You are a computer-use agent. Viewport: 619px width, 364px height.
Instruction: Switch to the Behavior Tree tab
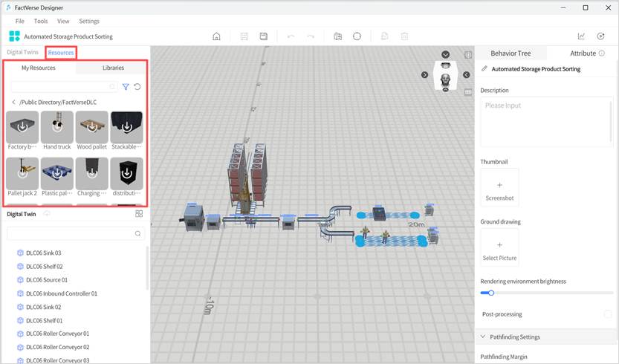(x=511, y=53)
